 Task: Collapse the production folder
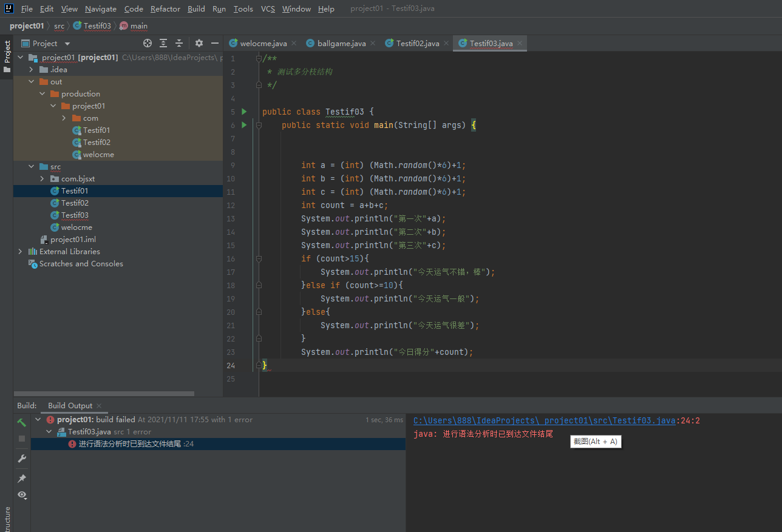(x=42, y=94)
